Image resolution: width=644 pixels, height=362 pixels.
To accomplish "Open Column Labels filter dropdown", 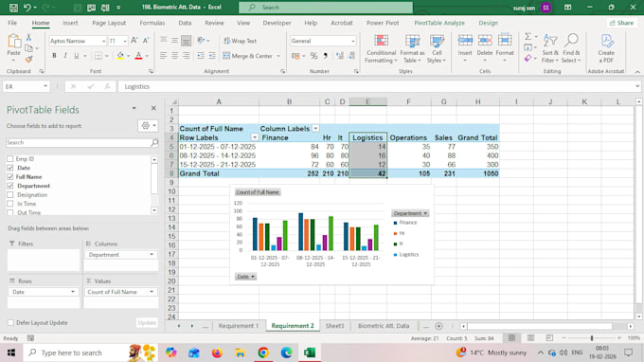I will coord(315,129).
